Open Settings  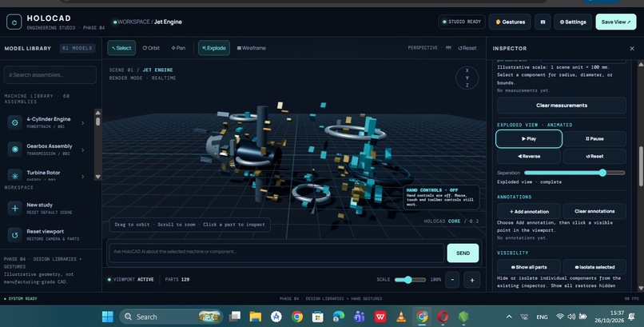click(x=573, y=22)
